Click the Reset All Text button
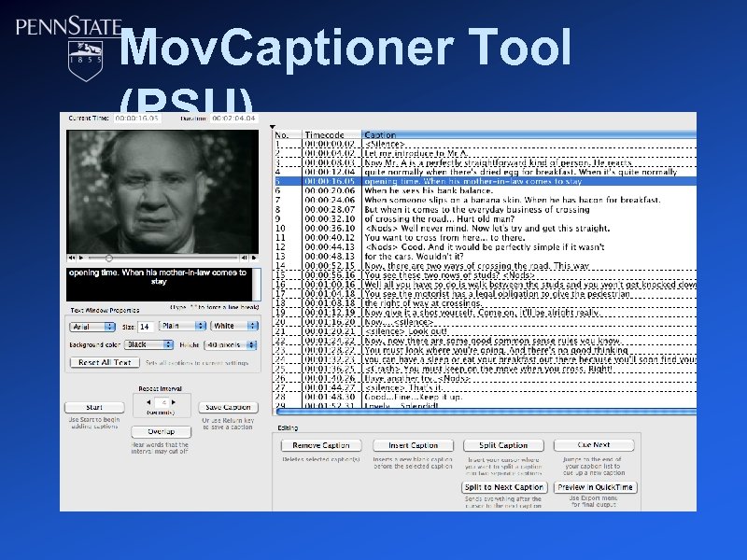The height and width of the screenshot is (560, 747). click(105, 362)
